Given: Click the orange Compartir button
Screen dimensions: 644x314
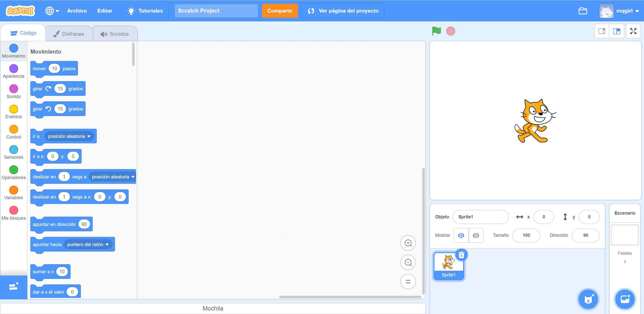Looking at the screenshot, I should 279,11.
